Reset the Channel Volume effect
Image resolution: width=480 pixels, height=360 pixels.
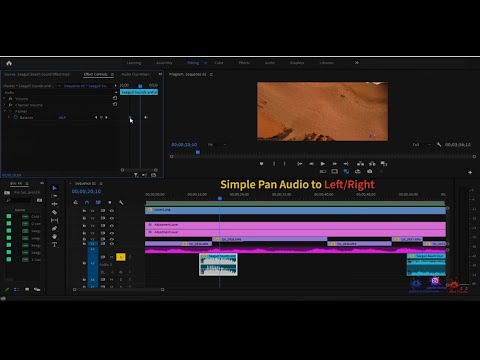click(115, 104)
